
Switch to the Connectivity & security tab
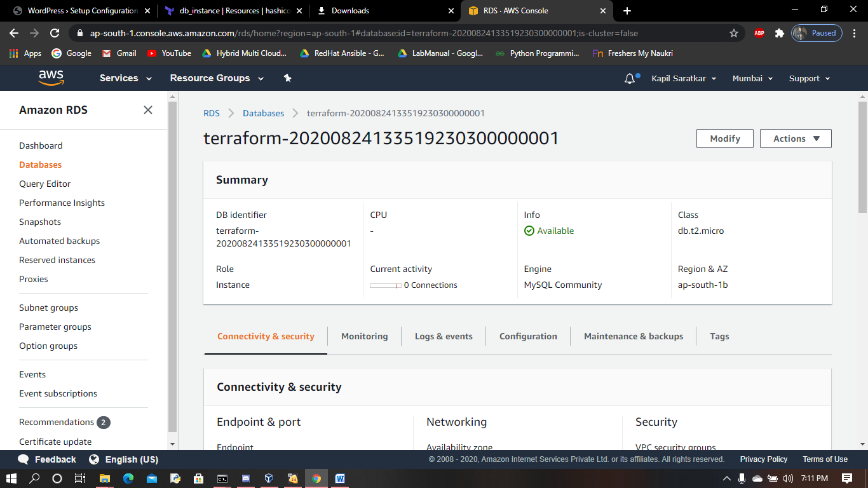[x=266, y=336]
